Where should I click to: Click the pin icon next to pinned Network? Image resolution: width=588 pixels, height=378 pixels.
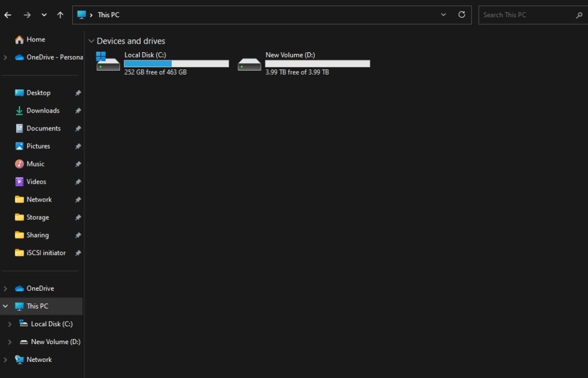pyautogui.click(x=78, y=199)
